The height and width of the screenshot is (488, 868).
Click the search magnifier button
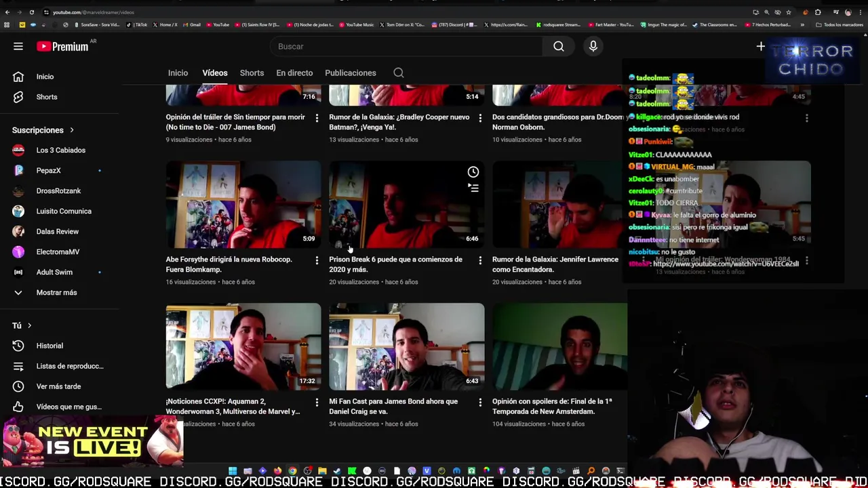coord(558,46)
